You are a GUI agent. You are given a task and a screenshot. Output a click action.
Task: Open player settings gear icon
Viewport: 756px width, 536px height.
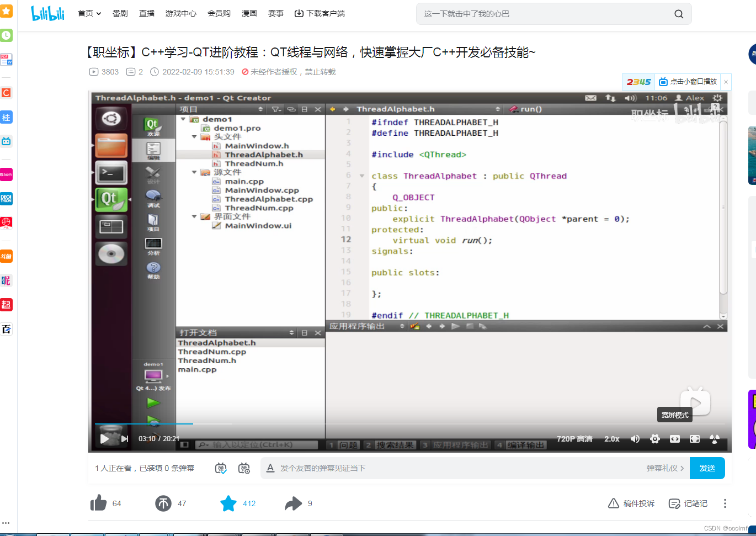[655, 439]
